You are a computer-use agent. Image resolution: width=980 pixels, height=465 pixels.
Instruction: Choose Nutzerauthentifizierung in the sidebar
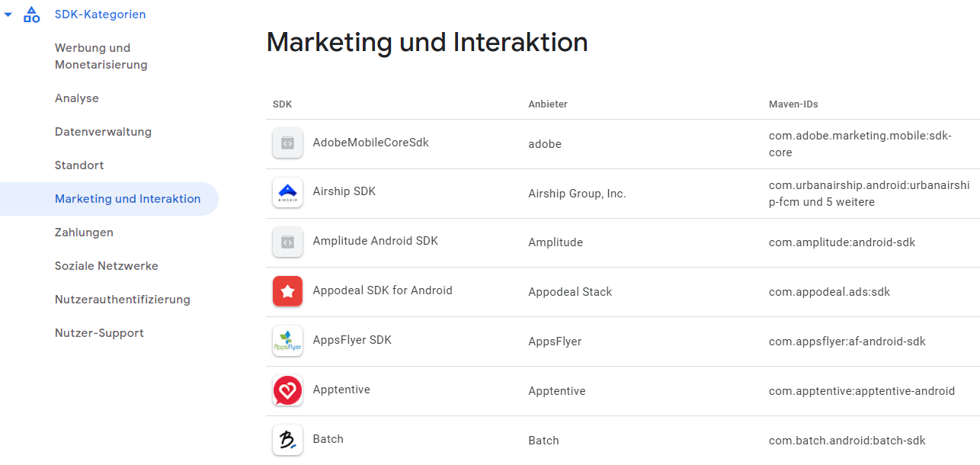tap(123, 300)
